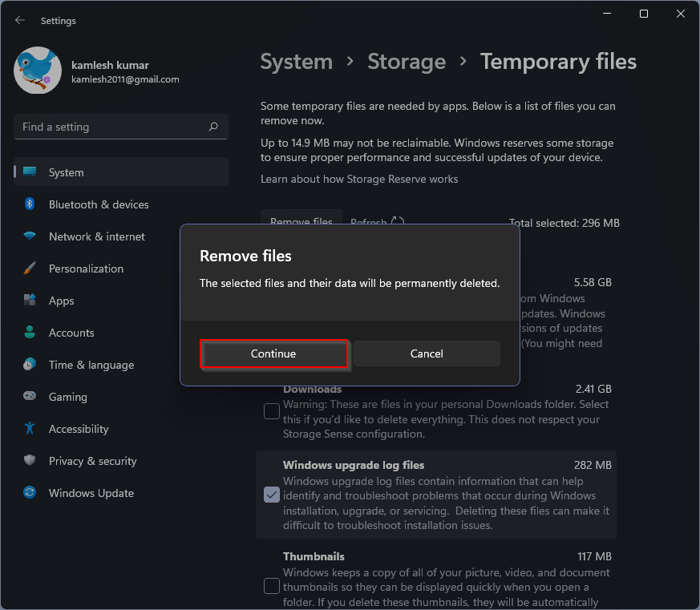Uncheck Windows upgrade log files
Image resolution: width=700 pixels, height=610 pixels.
[x=271, y=495]
